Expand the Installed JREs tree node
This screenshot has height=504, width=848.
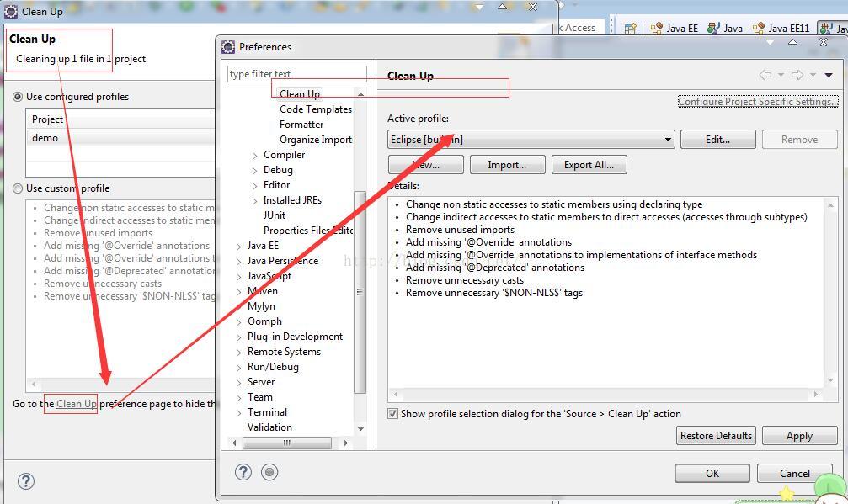[x=254, y=201]
